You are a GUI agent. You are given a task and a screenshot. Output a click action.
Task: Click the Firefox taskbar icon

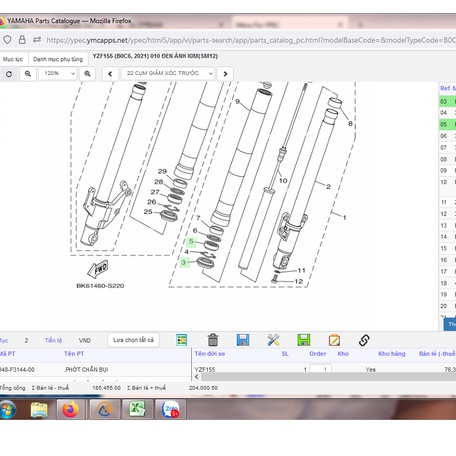70,409
